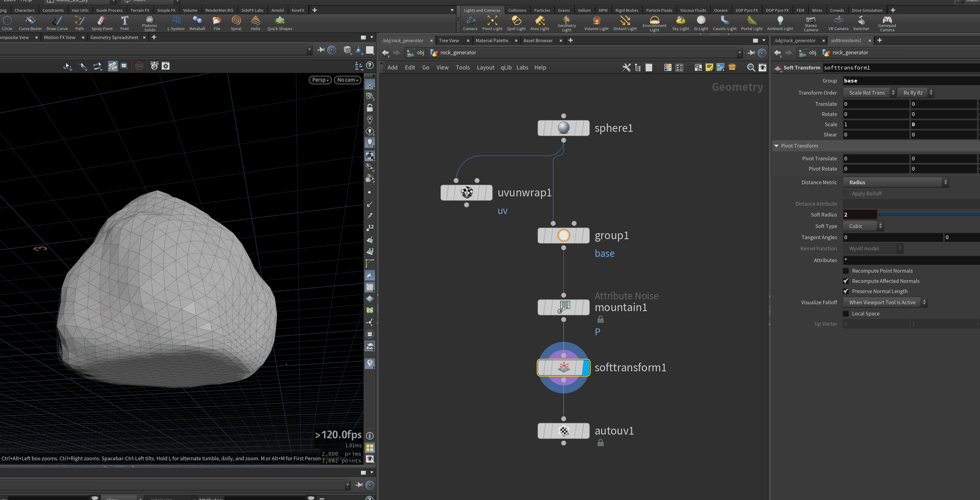Open the Layout menu in network editor
Image resolution: width=980 pixels, height=500 pixels.
point(486,67)
